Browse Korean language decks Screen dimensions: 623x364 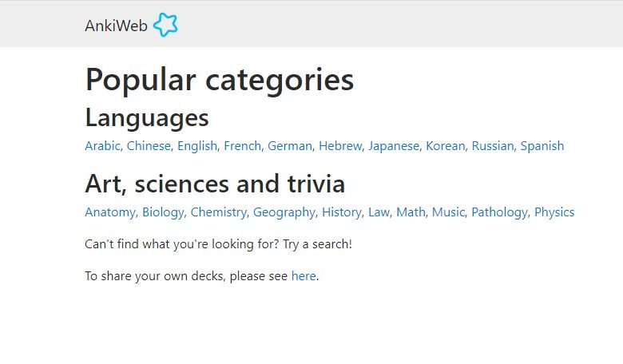click(x=446, y=145)
